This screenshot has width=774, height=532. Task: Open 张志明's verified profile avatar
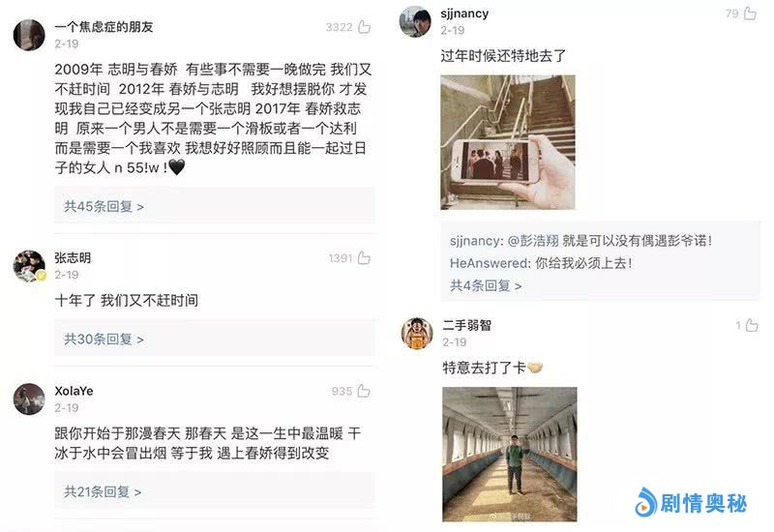click(x=29, y=266)
